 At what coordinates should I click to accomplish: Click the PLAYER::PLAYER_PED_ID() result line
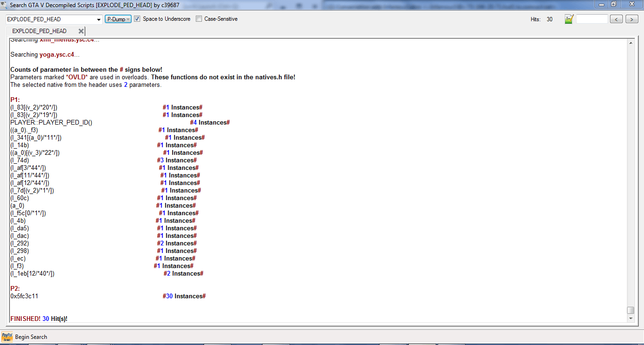pyautogui.click(x=51, y=123)
